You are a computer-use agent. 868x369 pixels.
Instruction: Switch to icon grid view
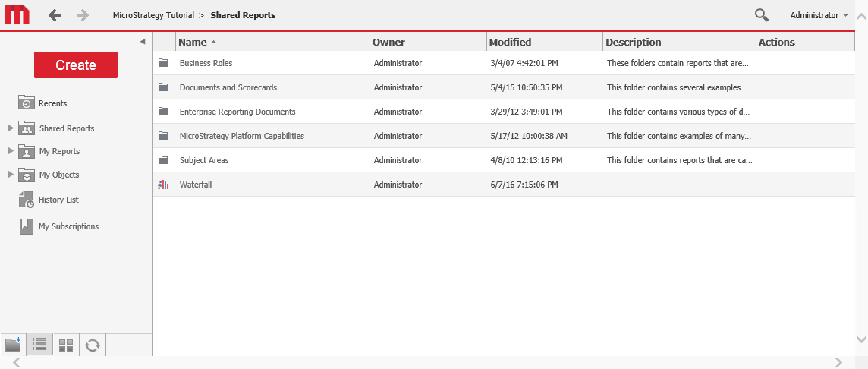pos(66,345)
